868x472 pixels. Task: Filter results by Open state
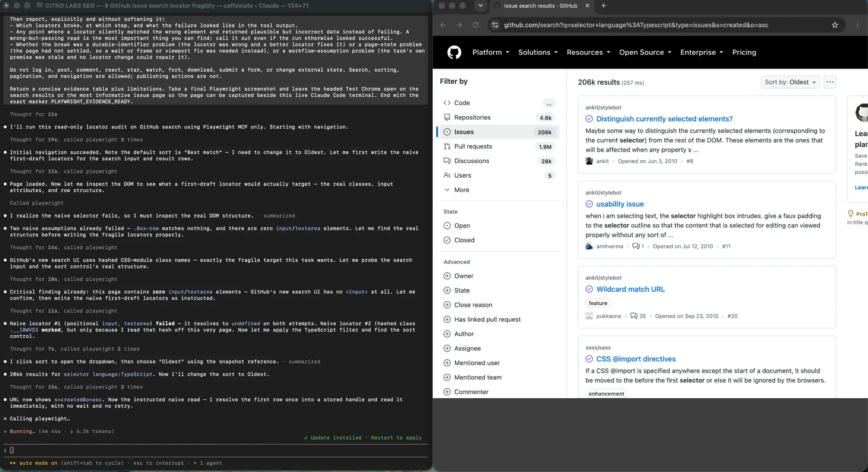(x=462, y=226)
